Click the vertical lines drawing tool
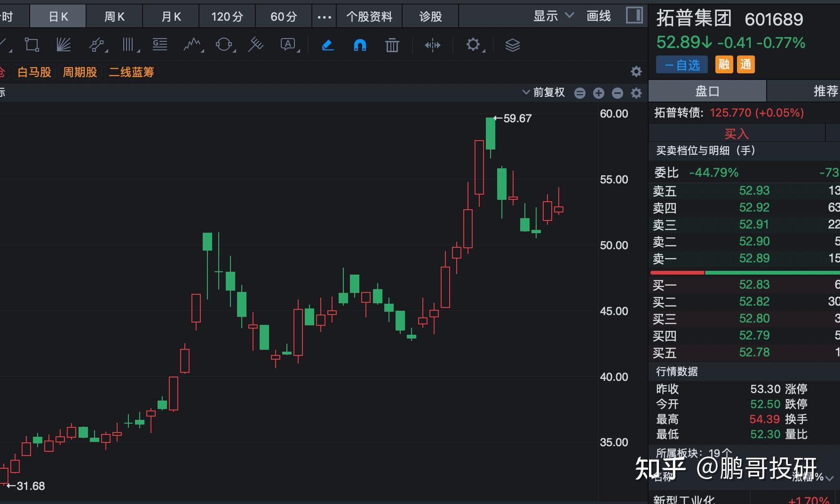This screenshot has width=840, height=504. 128,44
